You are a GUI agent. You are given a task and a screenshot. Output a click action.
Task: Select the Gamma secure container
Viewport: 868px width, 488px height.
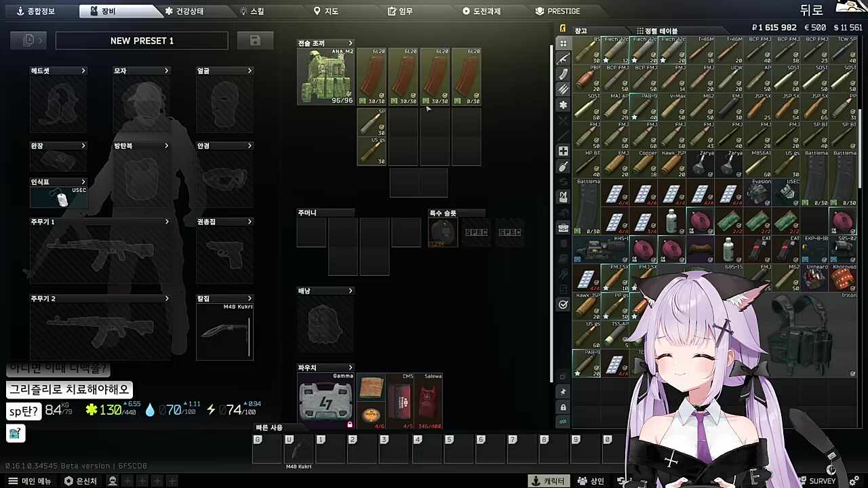tap(325, 401)
